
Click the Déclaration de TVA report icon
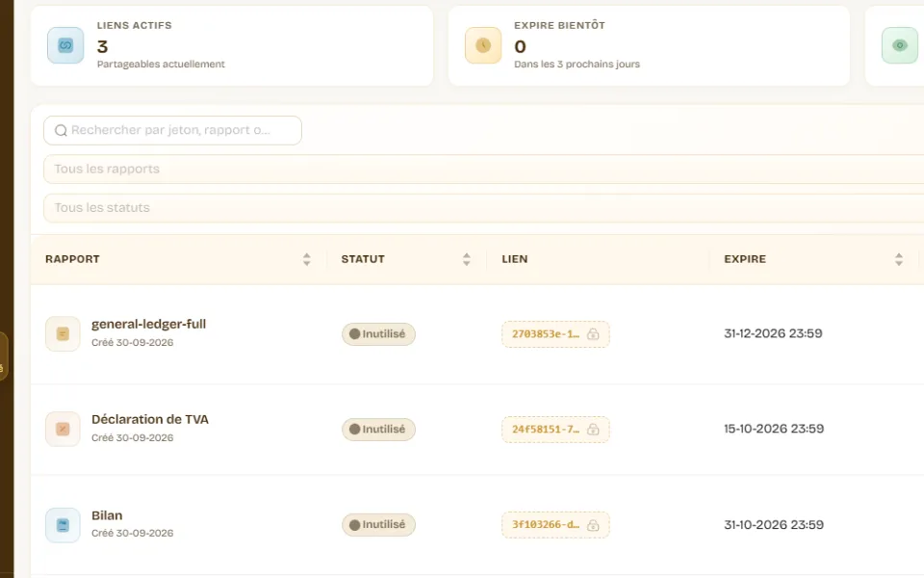63,429
